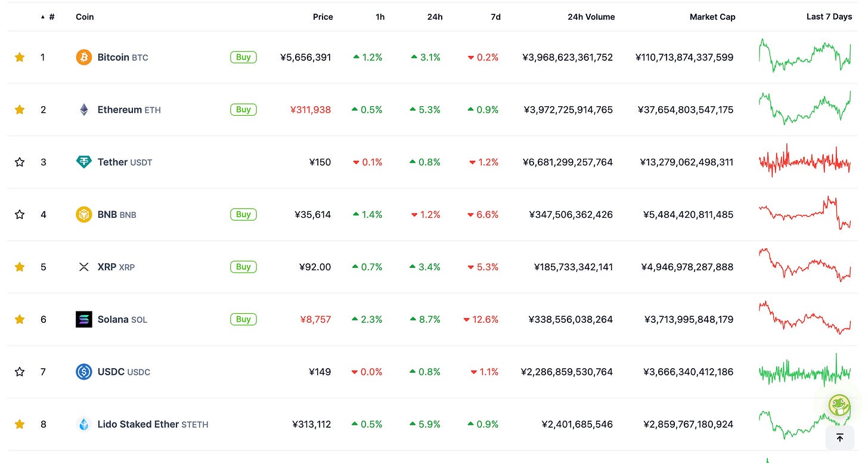Sort by the Price column header

[x=323, y=17]
